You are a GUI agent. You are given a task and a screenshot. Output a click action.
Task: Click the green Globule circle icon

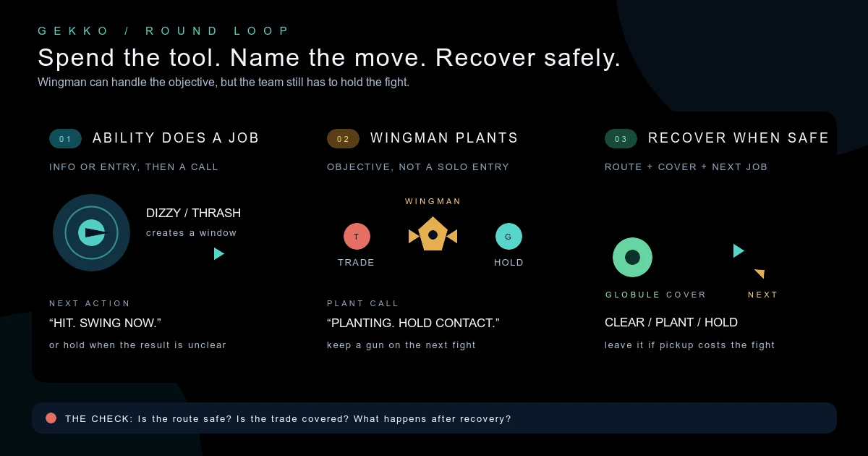click(x=632, y=257)
